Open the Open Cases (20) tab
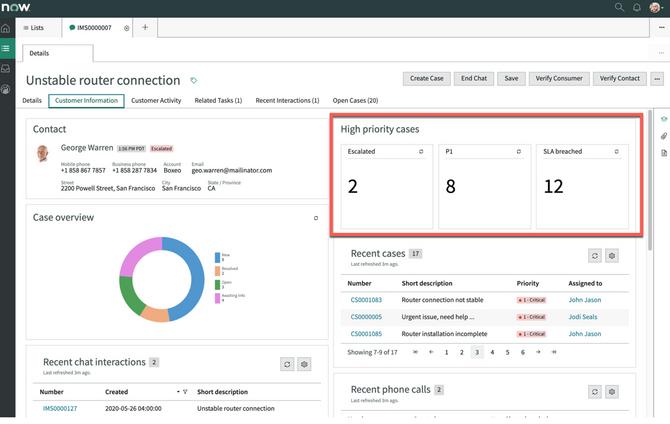 point(355,100)
